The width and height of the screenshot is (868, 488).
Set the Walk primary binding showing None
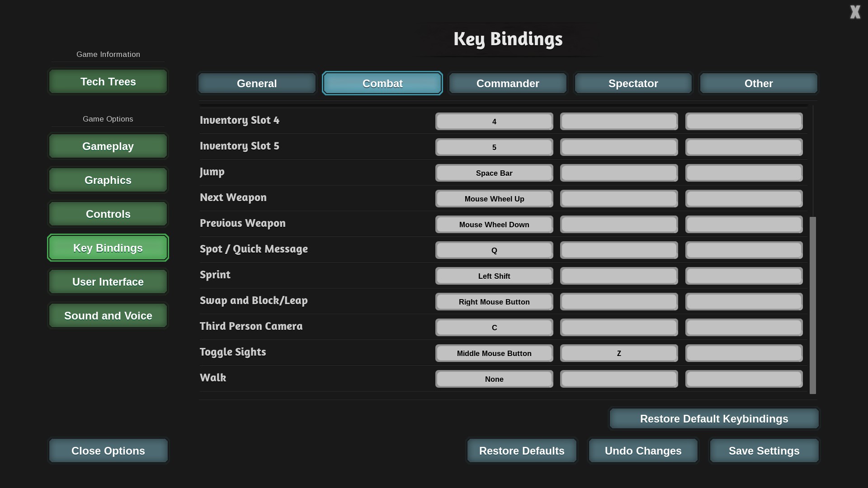click(x=494, y=379)
